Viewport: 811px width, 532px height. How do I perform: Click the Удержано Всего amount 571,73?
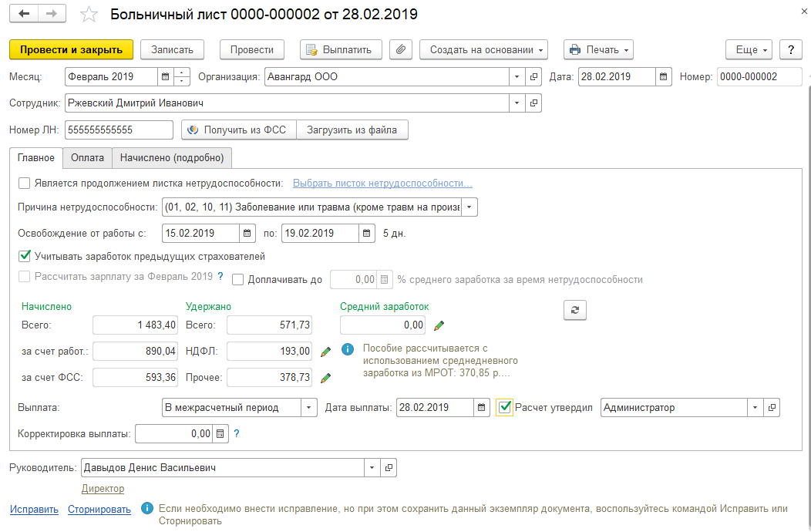(x=270, y=325)
